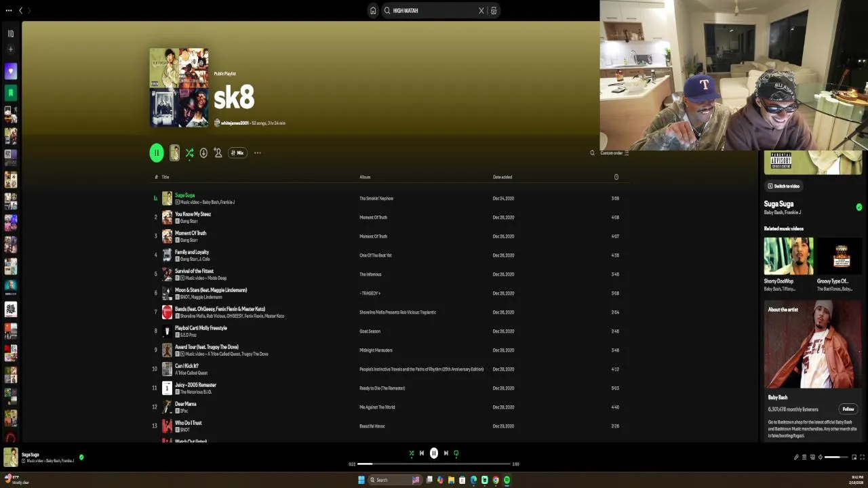Go to Spotify Home via the house icon

(372, 10)
